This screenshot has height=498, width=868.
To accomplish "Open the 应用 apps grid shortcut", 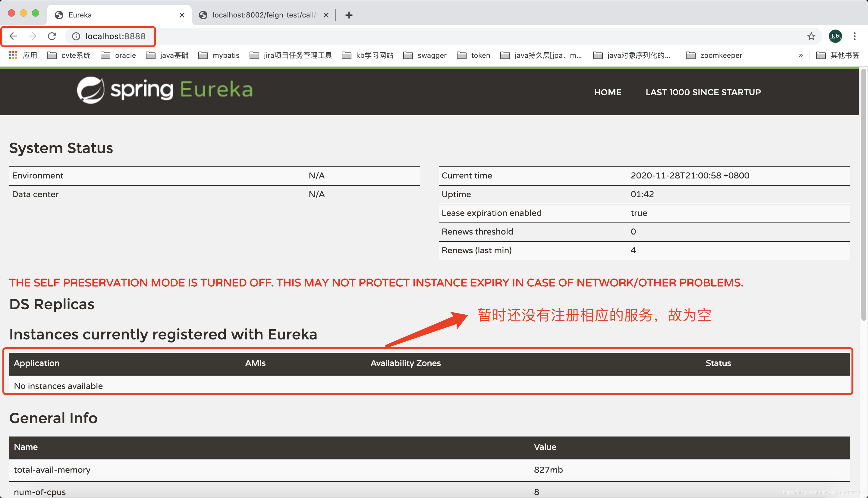I will pos(23,55).
